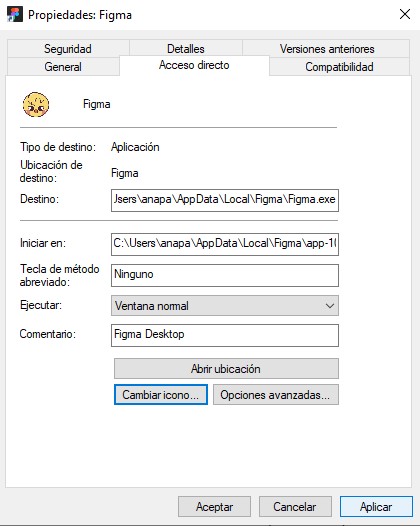Viewport: 420px width, 526px height.
Task: Click the Abrir ubicación button
Action: point(226,368)
